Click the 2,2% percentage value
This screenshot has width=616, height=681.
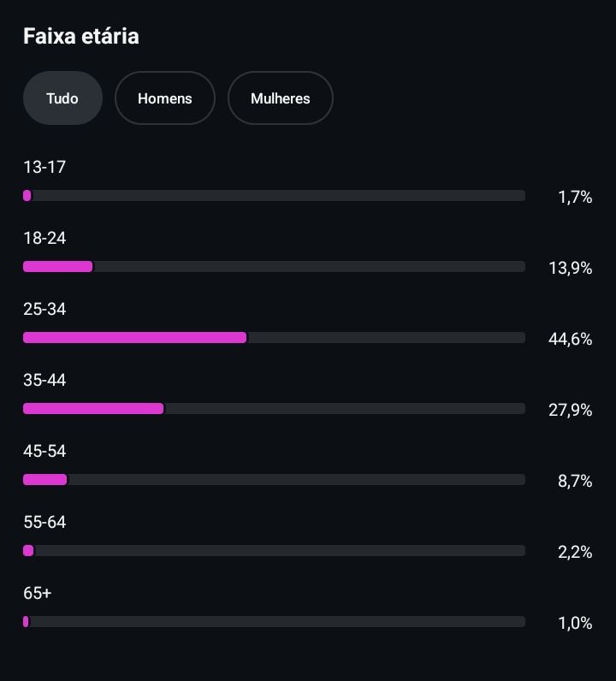(575, 552)
